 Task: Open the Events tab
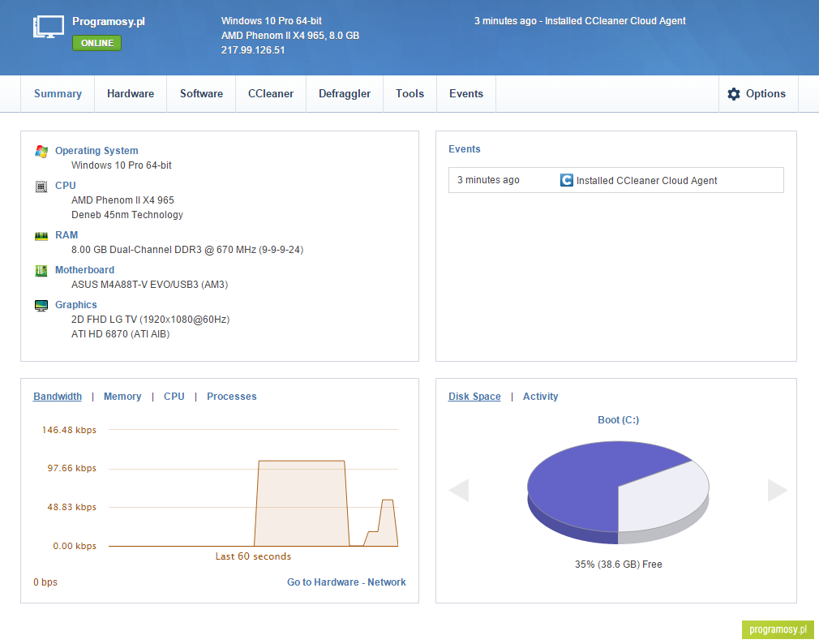click(x=466, y=93)
